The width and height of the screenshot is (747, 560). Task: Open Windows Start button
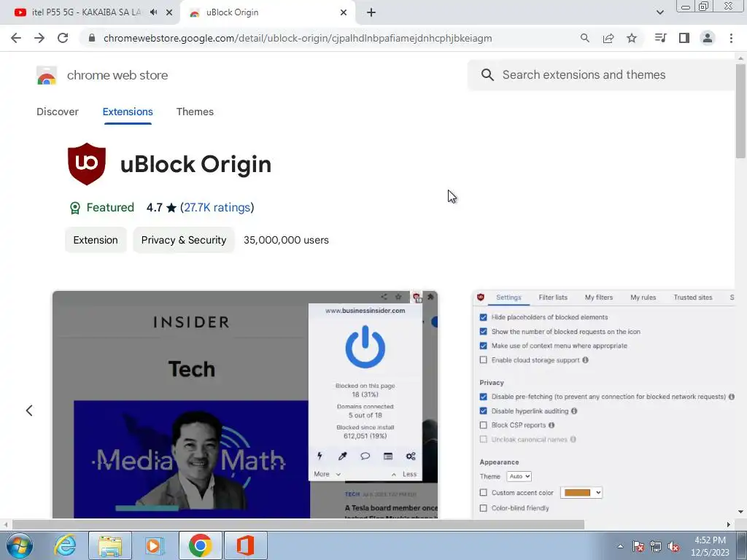coord(20,545)
